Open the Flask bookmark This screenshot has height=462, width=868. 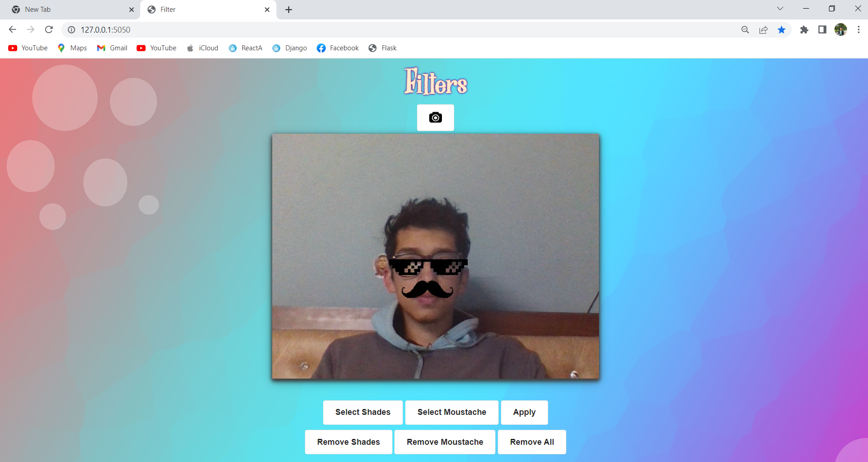tap(383, 48)
